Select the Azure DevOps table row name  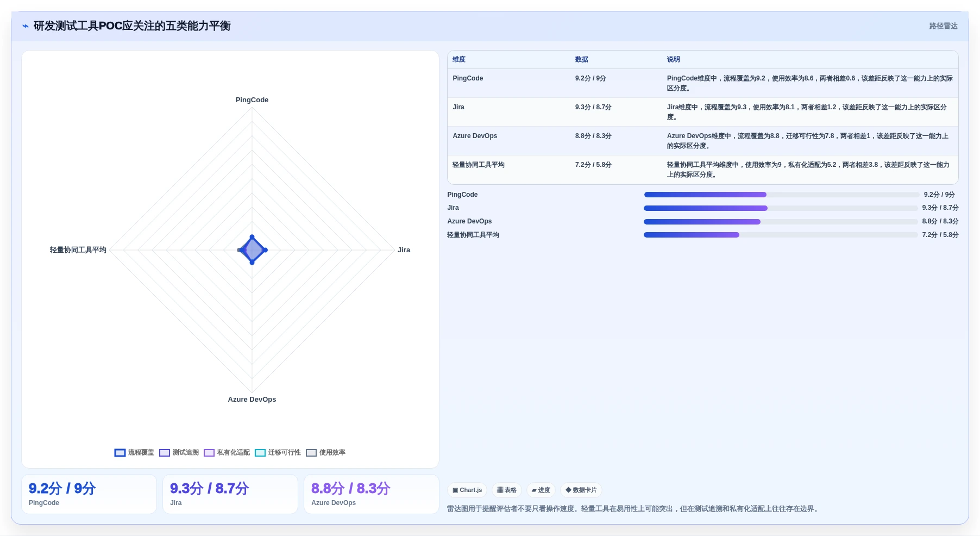point(475,136)
